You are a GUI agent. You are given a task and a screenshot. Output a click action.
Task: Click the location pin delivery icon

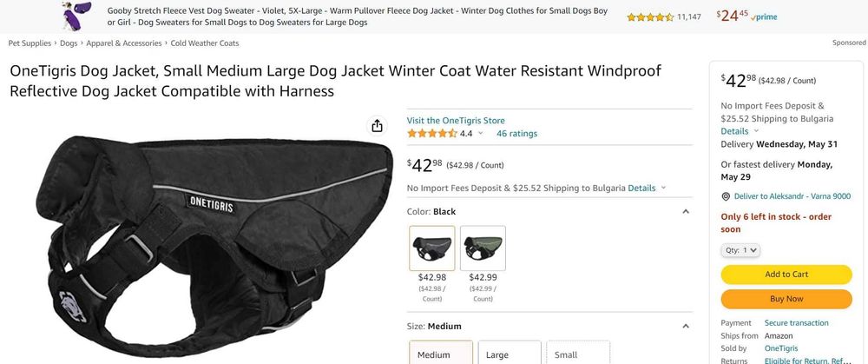(726, 197)
